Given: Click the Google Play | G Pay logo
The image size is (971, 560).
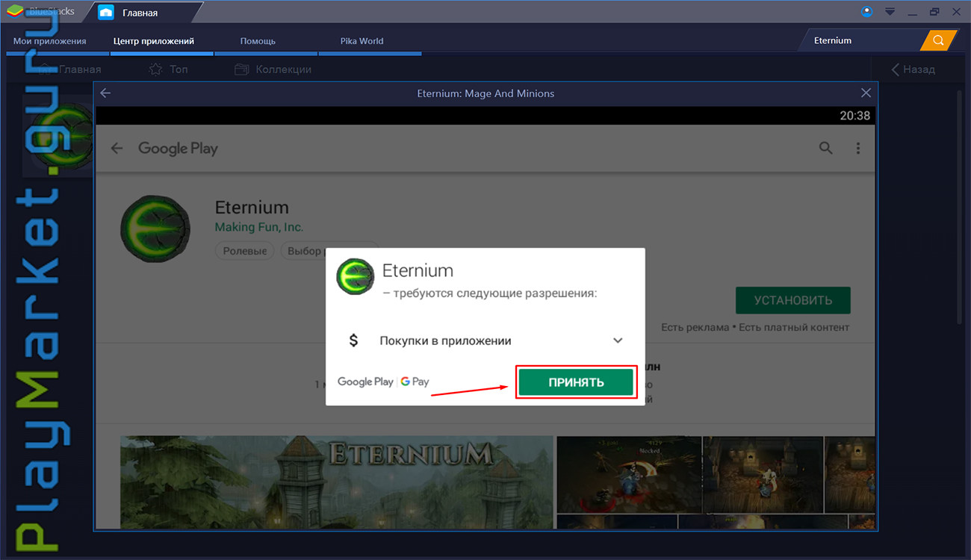Looking at the screenshot, I should tap(383, 382).
